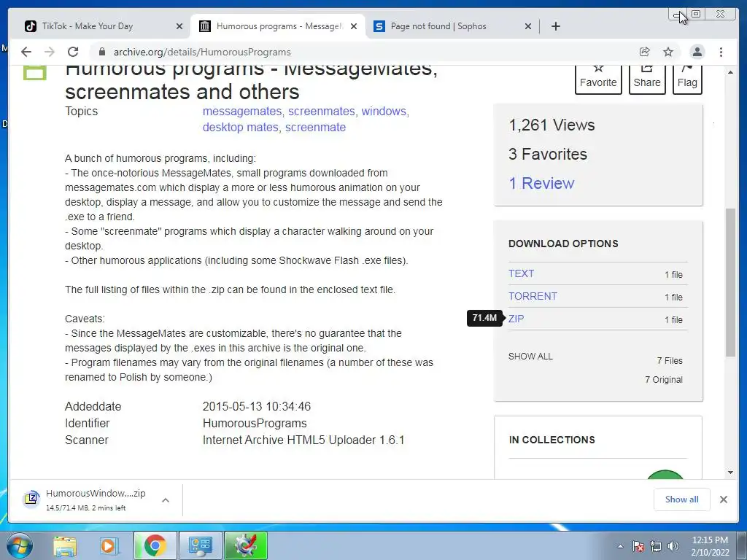Close the Humorous programs tab
747x560 pixels.
point(354,26)
